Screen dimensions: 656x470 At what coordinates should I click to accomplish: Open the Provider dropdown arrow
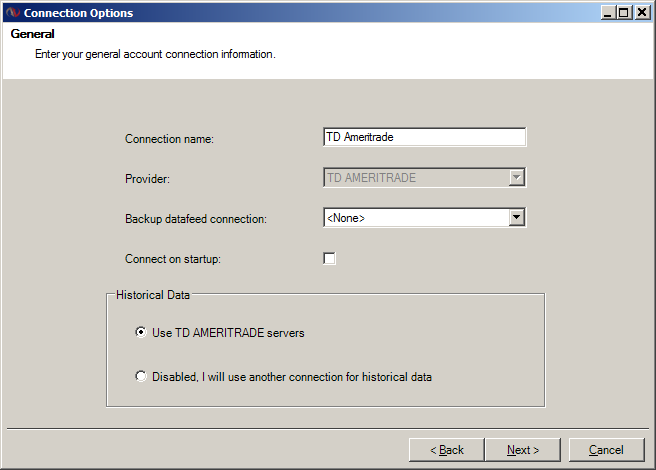click(x=517, y=178)
